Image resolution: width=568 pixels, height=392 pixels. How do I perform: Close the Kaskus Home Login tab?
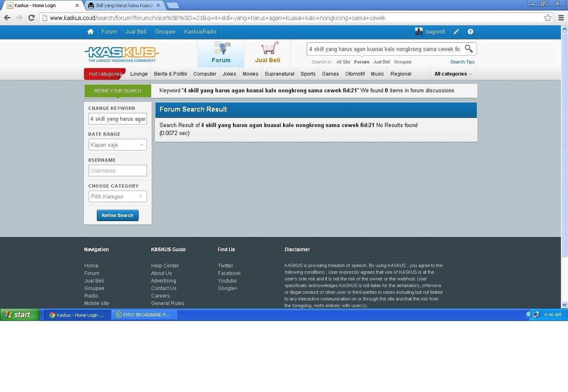[x=77, y=5]
